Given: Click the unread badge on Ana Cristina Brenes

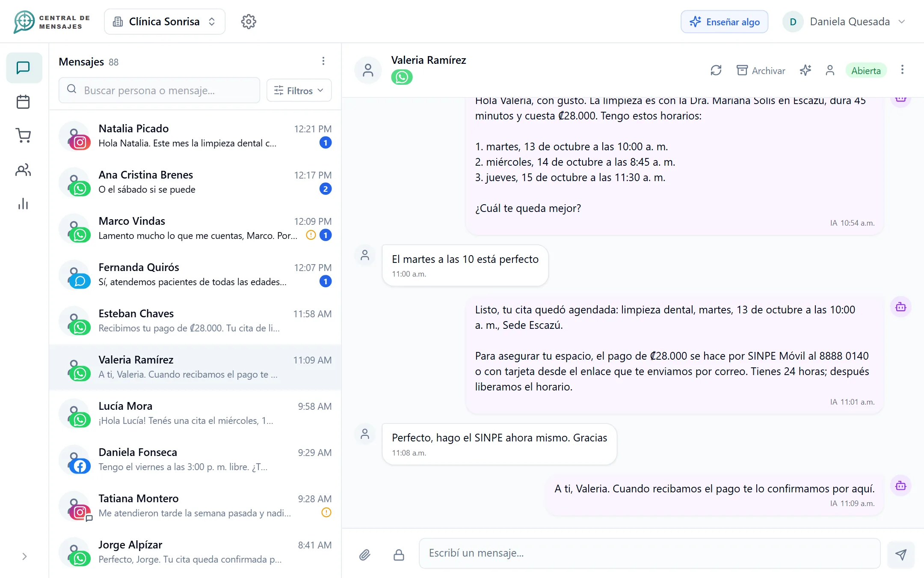Looking at the screenshot, I should point(326,189).
